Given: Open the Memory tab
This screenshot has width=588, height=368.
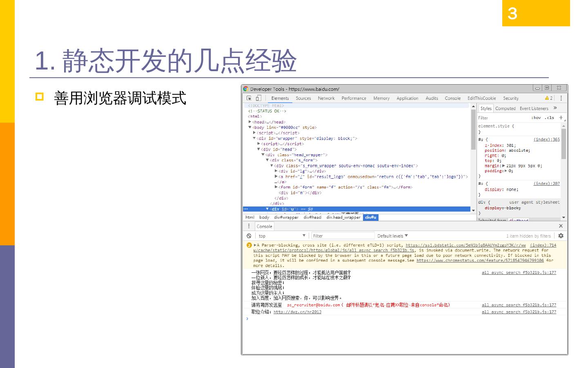Looking at the screenshot, I should 381,98.
